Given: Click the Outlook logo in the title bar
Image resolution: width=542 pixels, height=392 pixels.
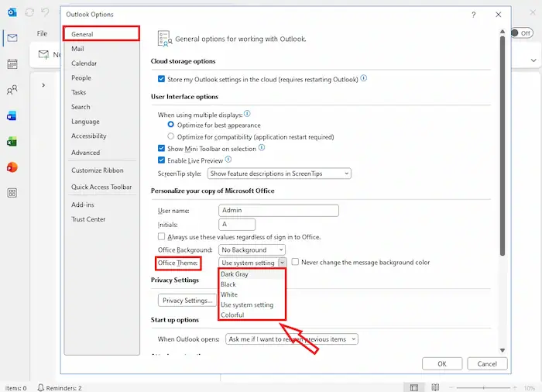Looking at the screenshot, I should [12, 13].
